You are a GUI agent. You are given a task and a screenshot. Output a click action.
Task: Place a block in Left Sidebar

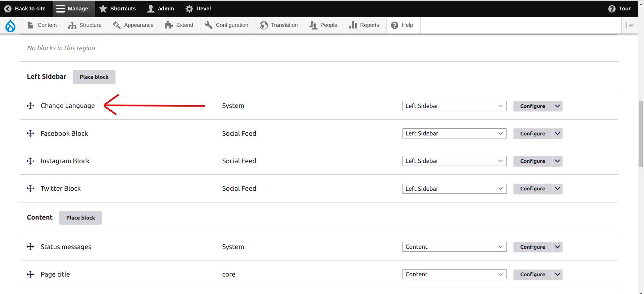pyautogui.click(x=94, y=77)
